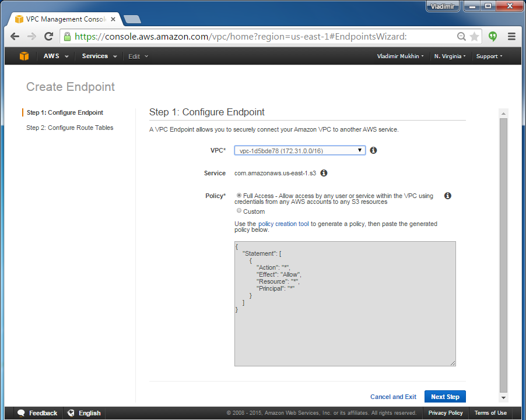Expand the Services menu in the navbar

point(99,57)
